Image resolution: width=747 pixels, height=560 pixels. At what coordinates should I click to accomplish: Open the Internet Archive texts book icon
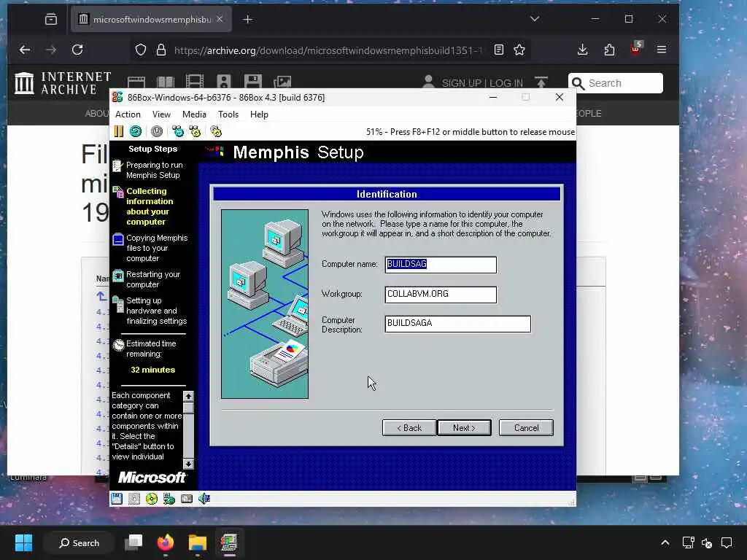point(166,82)
